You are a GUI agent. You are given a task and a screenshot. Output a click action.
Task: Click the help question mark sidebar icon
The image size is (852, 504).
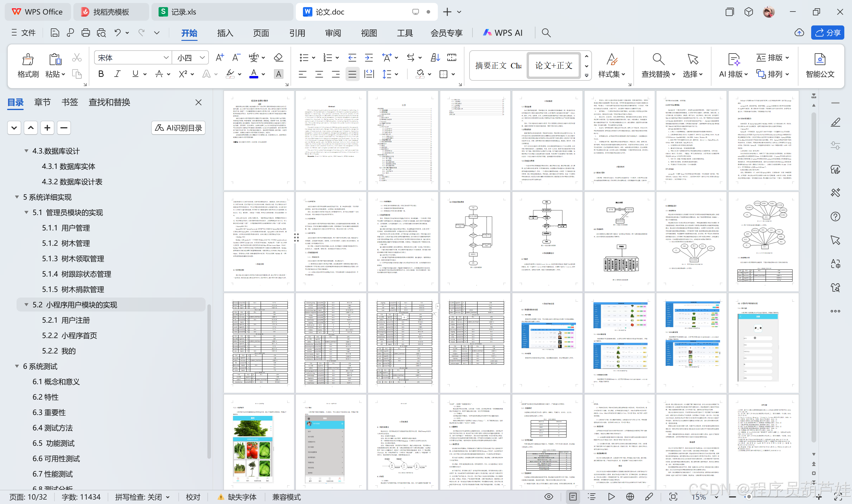pos(835,217)
